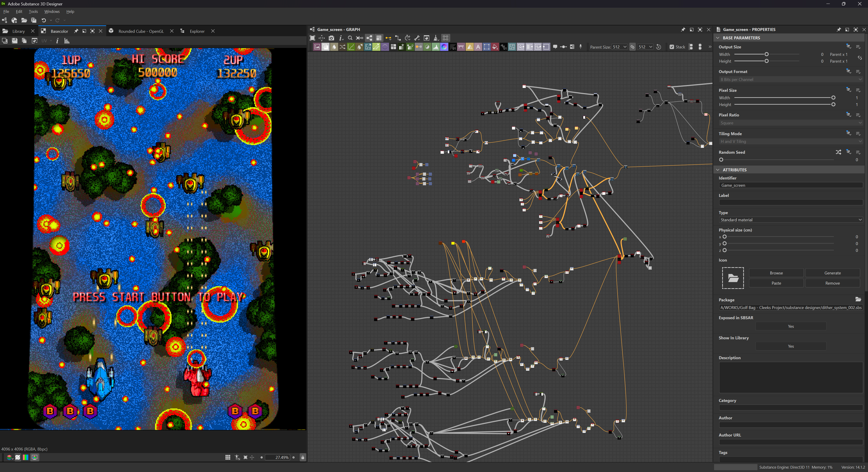Click the Generate icon button
Screen dimensions: 868x472
pyautogui.click(x=832, y=273)
